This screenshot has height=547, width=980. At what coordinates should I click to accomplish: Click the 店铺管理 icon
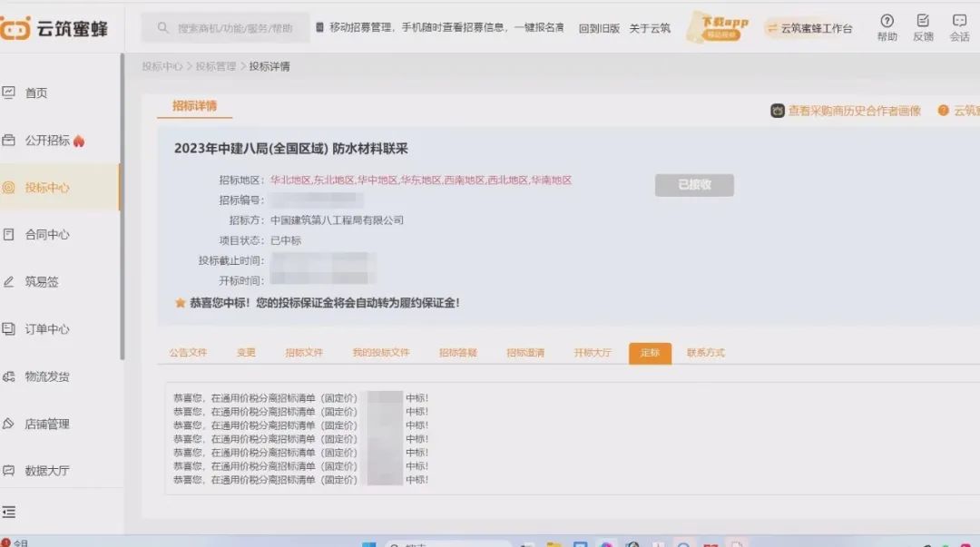tap(8, 424)
